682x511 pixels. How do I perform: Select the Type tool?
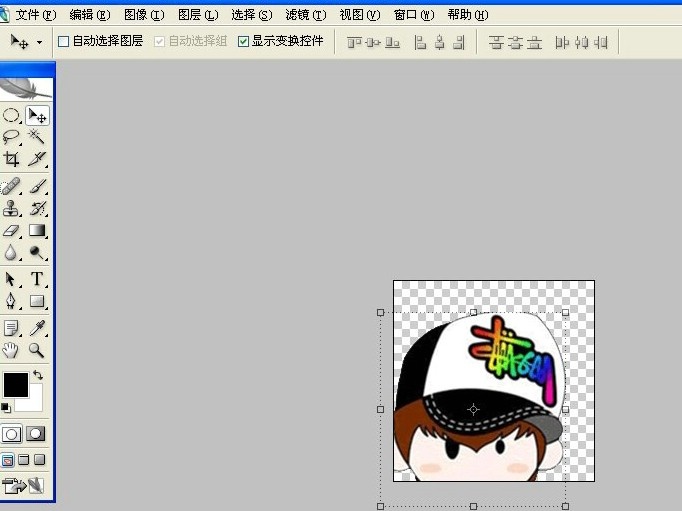click(37, 279)
